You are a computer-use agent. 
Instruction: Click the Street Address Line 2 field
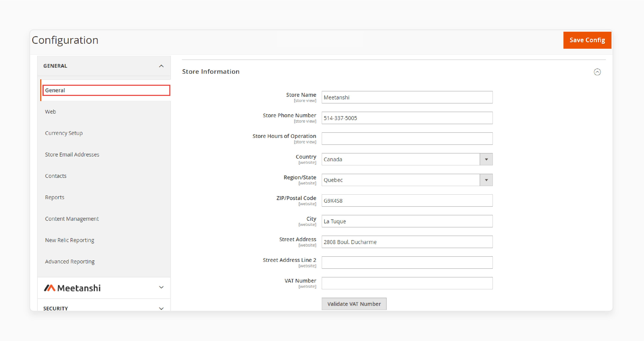click(407, 263)
